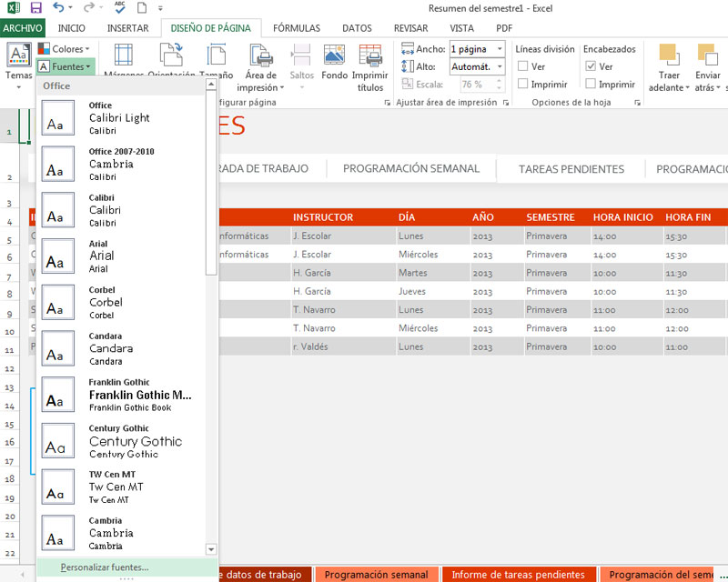
Task: Switch to the INICIO tab
Action: click(72, 28)
